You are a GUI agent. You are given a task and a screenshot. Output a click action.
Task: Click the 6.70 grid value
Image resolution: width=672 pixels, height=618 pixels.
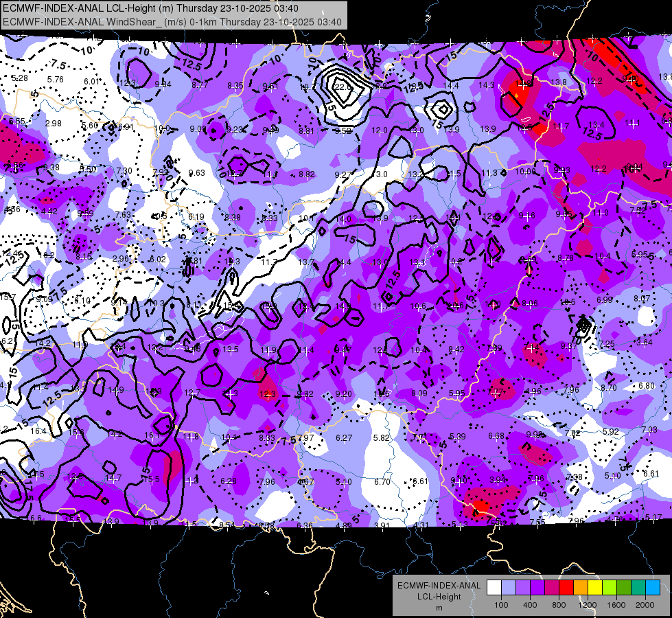[x=382, y=482]
